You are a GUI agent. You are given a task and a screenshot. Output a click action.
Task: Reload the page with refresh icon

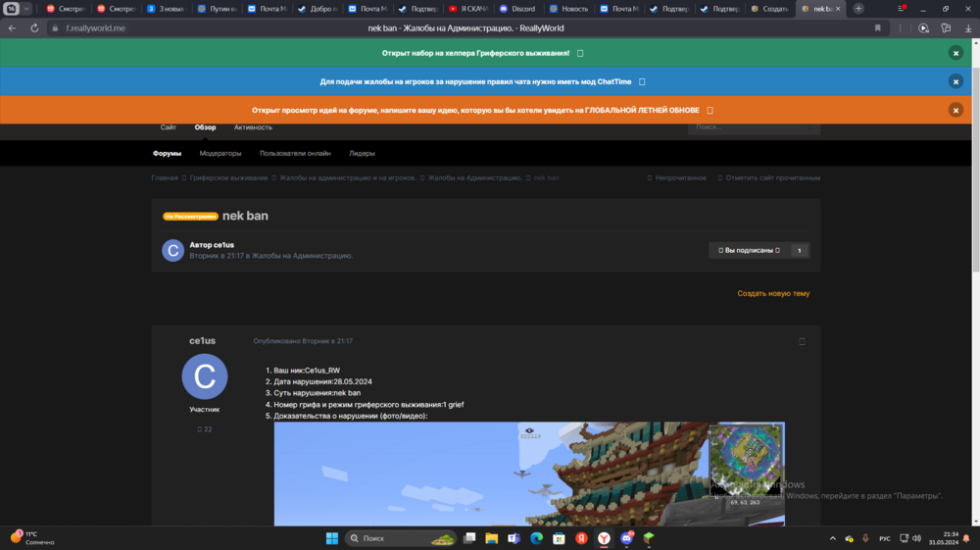point(34,28)
